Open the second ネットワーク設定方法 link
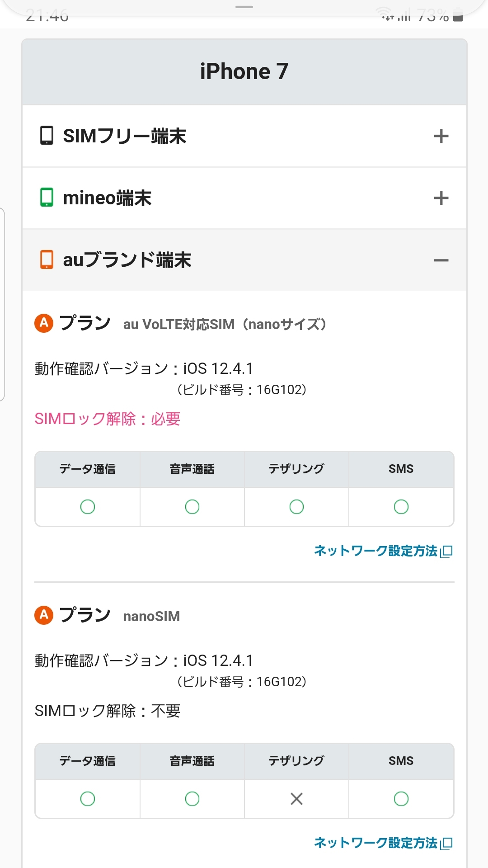488x868 pixels. (375, 843)
